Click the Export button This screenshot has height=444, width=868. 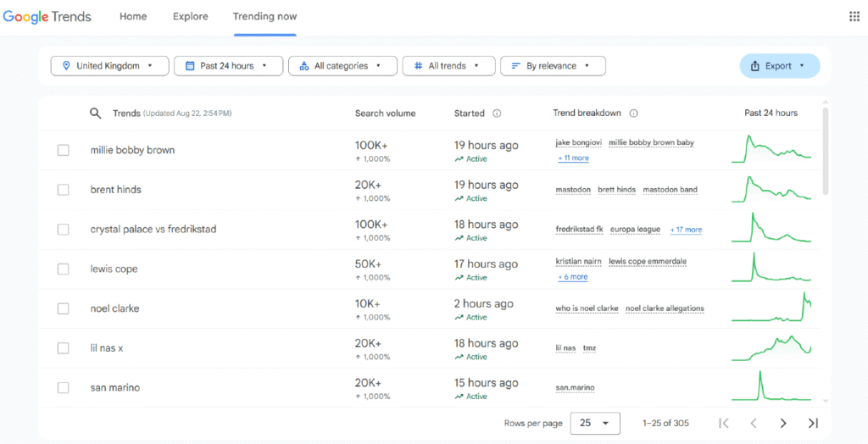pyautogui.click(x=779, y=66)
